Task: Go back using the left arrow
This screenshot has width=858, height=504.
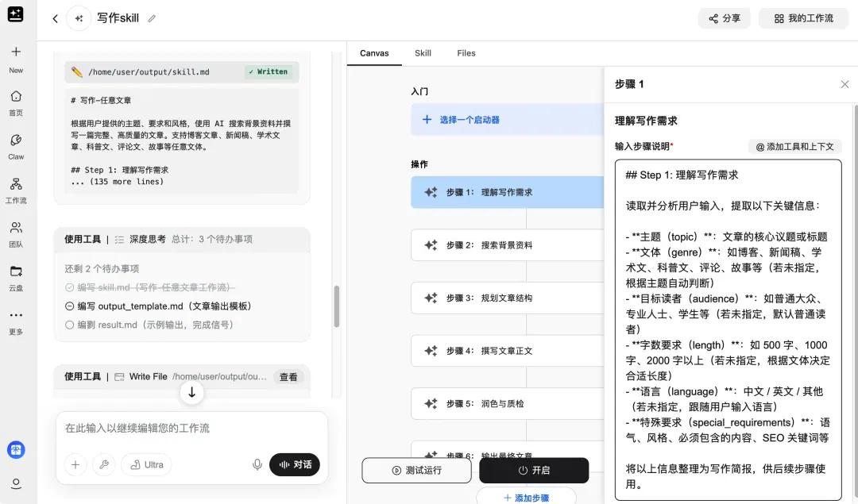Action: point(55,18)
